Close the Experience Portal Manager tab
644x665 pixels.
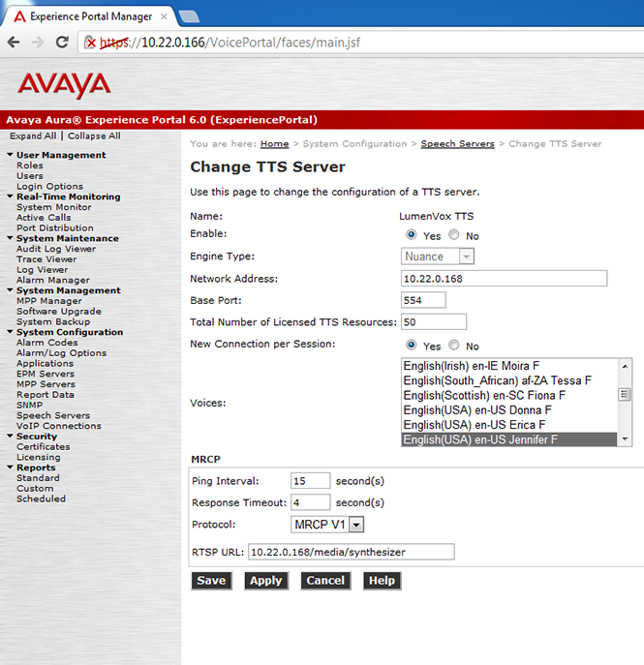pos(164,16)
